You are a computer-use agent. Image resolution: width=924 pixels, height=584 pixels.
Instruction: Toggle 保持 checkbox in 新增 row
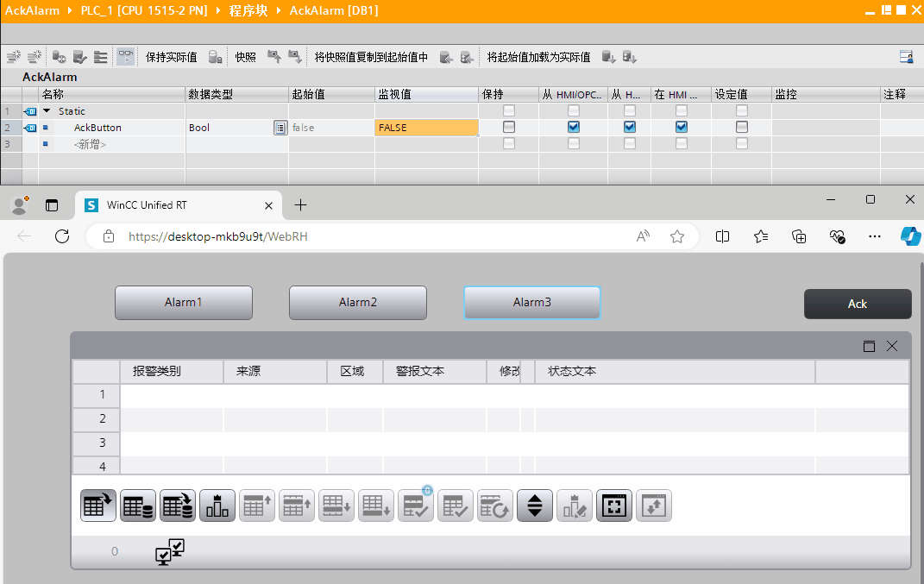click(x=508, y=144)
